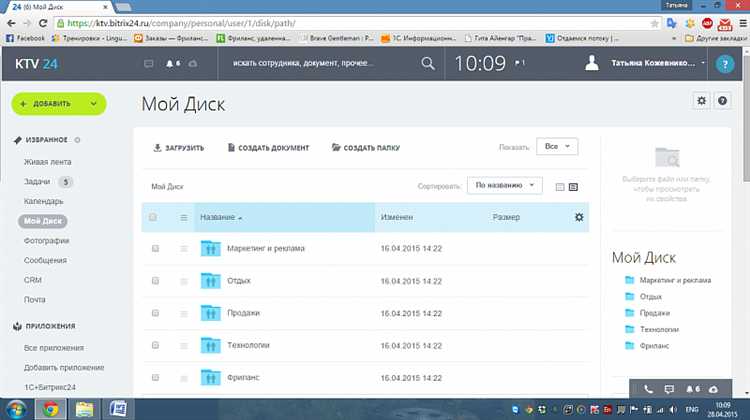This screenshot has width=750, height=420.
Task: Expand the 'По названию' sort dropdown
Action: coord(505,185)
